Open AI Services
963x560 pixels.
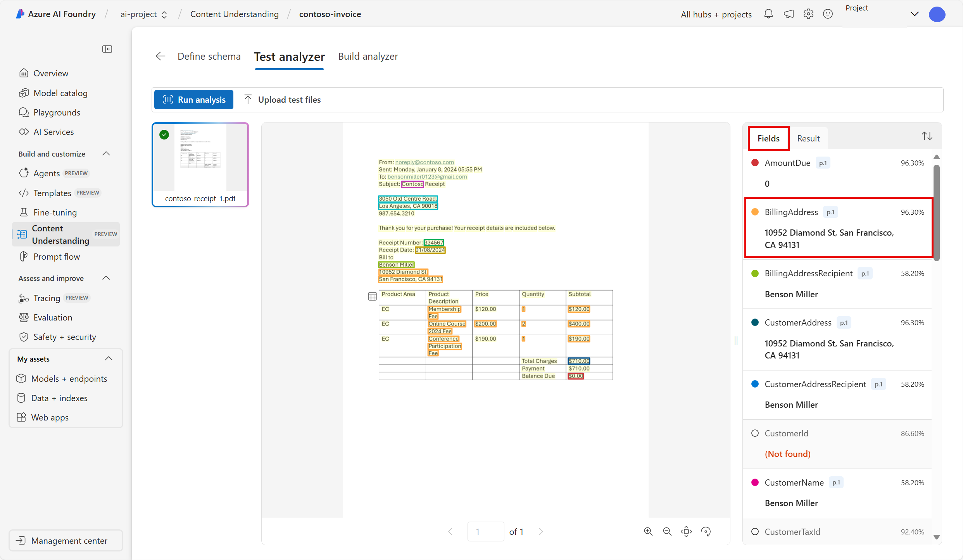[46, 132]
